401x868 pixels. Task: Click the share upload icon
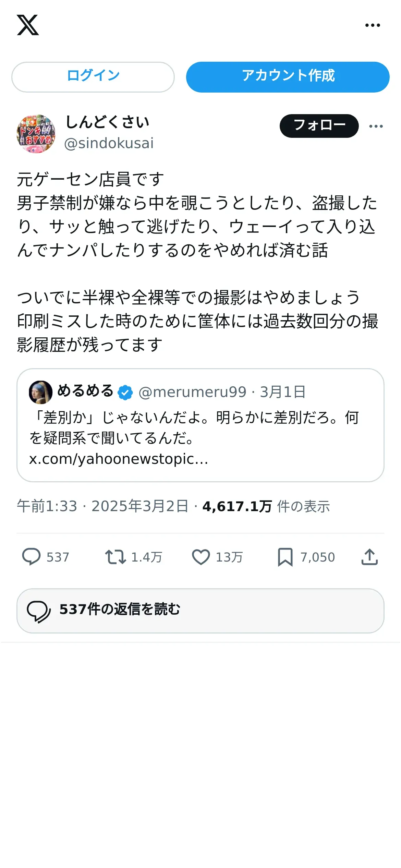(369, 557)
